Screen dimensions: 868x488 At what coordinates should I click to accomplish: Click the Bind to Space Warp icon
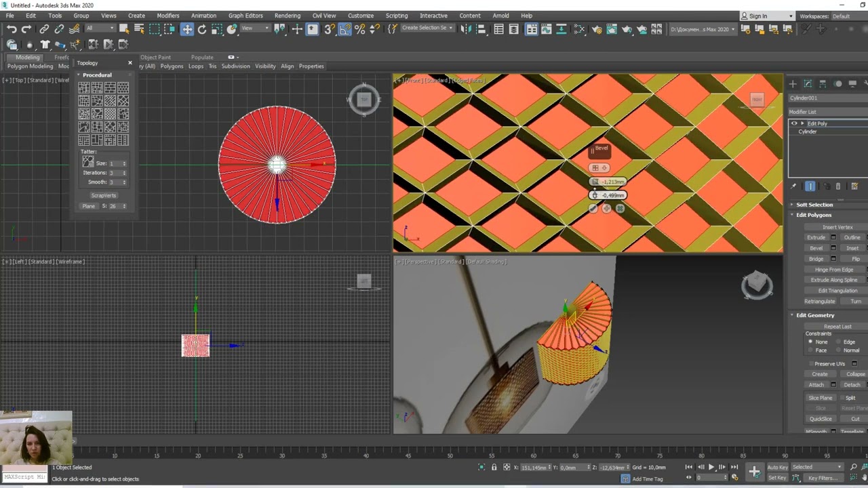tap(74, 28)
